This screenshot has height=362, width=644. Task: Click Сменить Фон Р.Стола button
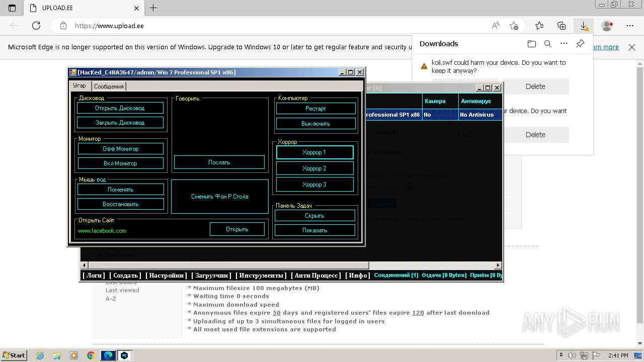point(219,197)
